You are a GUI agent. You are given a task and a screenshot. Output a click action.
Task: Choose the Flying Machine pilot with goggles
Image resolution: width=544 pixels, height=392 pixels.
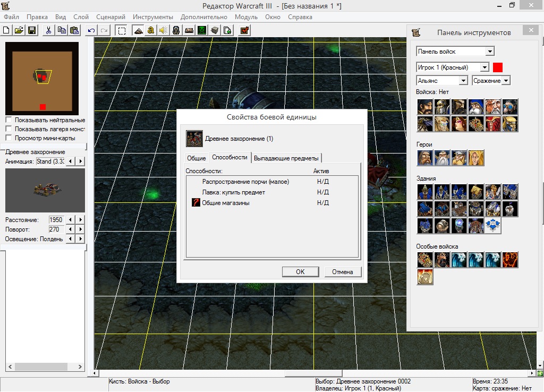pos(510,107)
